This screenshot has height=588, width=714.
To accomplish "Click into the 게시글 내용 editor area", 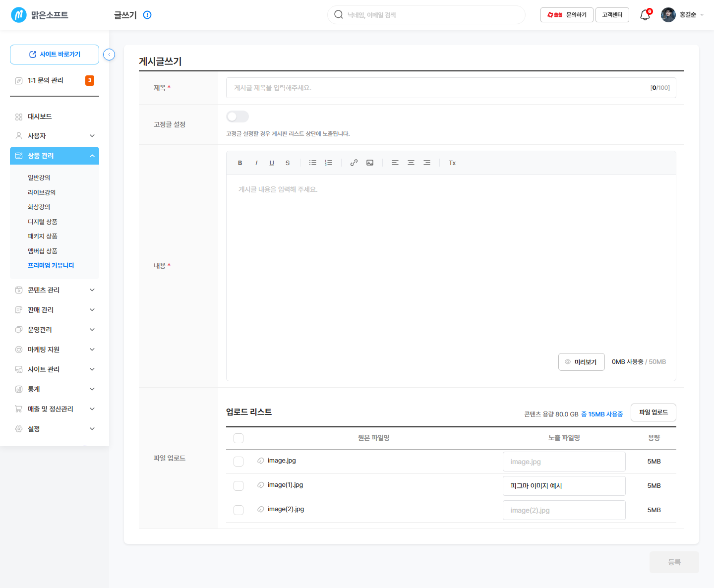I will tap(451, 263).
